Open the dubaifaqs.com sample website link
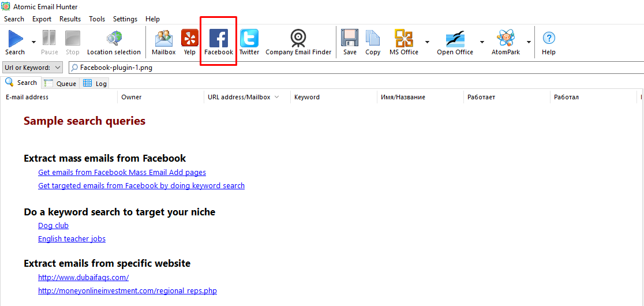 (83, 278)
